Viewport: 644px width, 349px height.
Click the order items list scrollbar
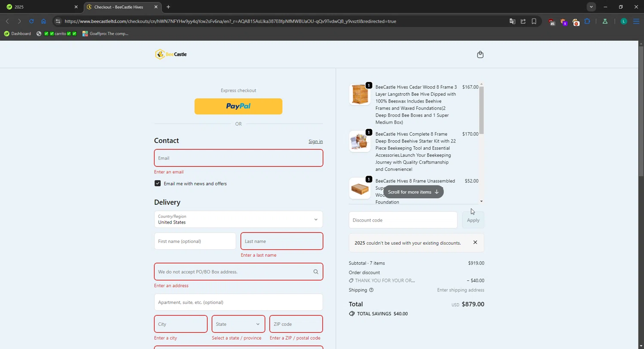click(481, 110)
